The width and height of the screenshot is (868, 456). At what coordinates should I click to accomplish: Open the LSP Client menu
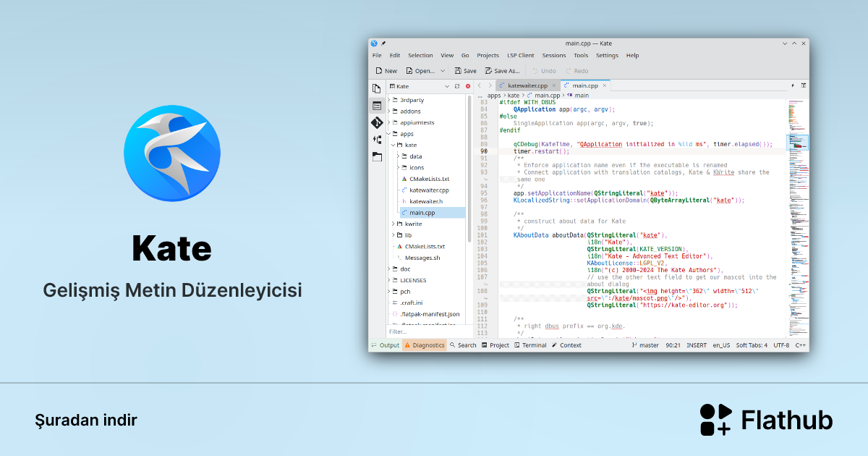pyautogui.click(x=520, y=55)
